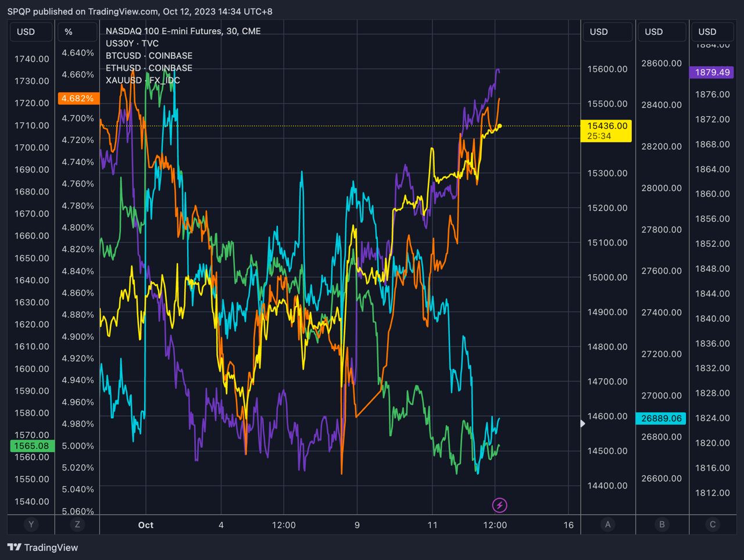This screenshot has height=560, width=744.
Task: Click the purple lightning bolt event icon
Action: click(x=499, y=505)
